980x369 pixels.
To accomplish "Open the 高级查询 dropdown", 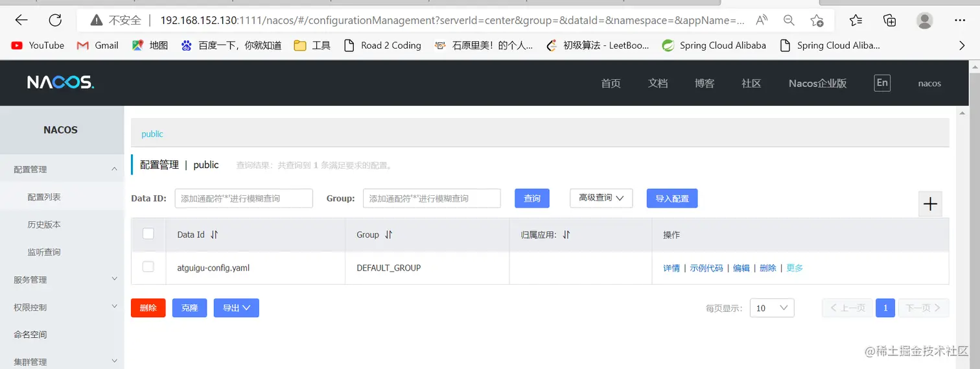I will coord(601,198).
